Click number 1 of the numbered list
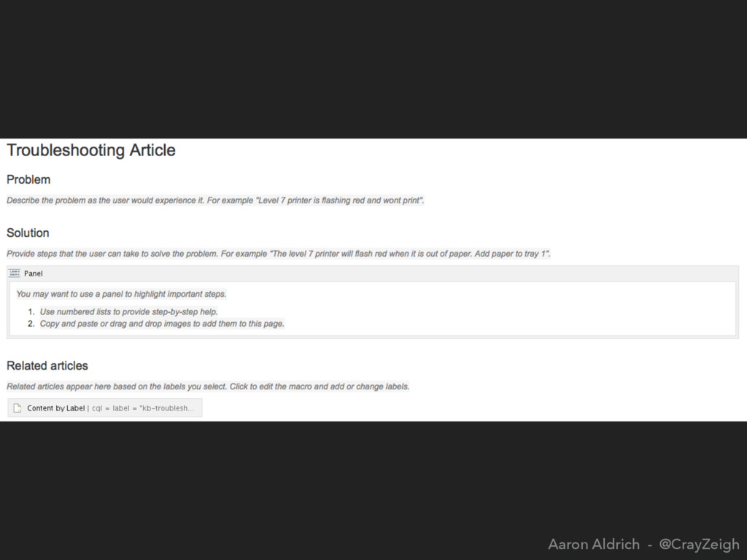 pyautogui.click(x=31, y=312)
